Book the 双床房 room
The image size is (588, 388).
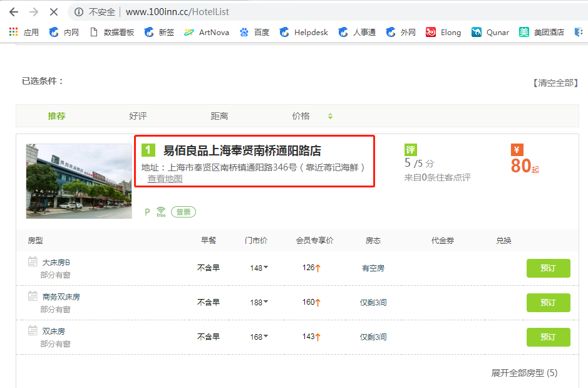coord(549,337)
